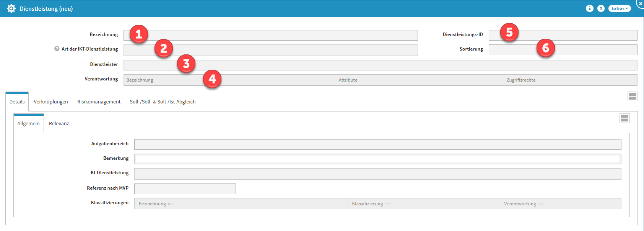The height and width of the screenshot is (231, 644).
Task: Open the KI-Dienstleistung field
Action: coord(377,174)
